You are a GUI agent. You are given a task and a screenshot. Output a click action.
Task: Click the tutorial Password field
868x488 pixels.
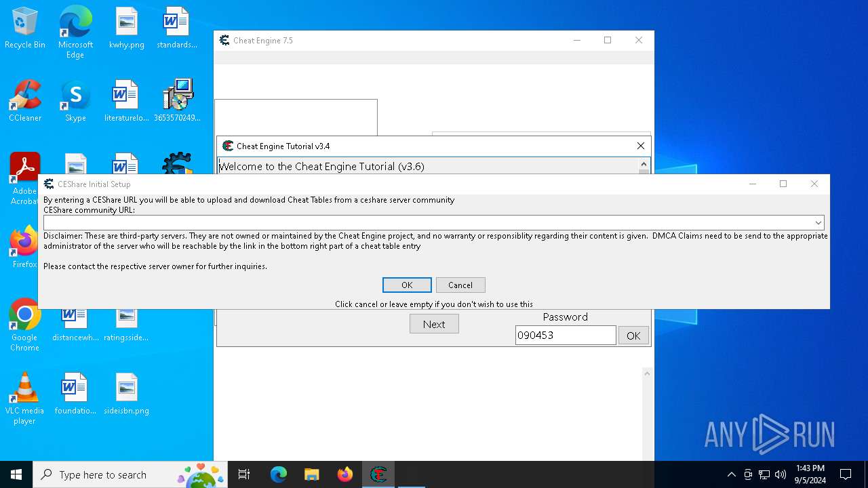[x=566, y=335]
